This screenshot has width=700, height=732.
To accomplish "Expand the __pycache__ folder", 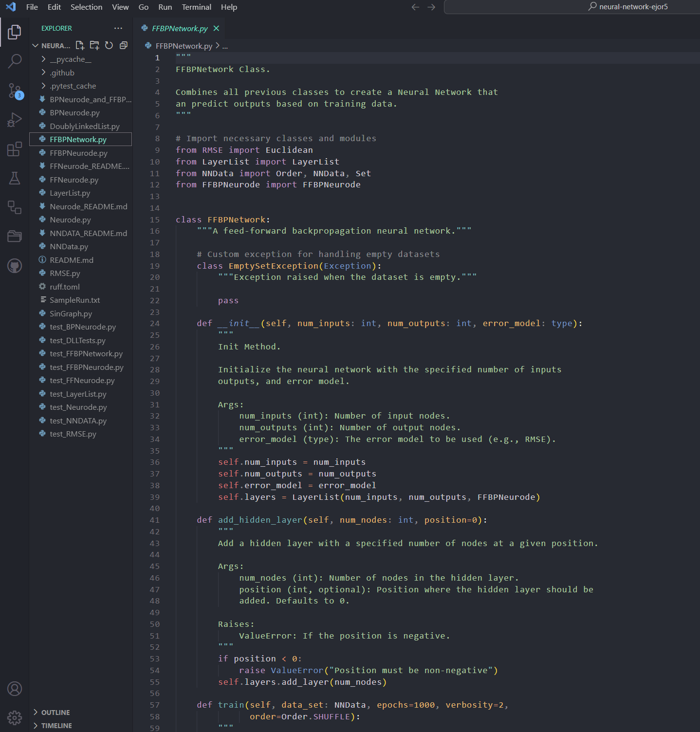I will (81, 59).
